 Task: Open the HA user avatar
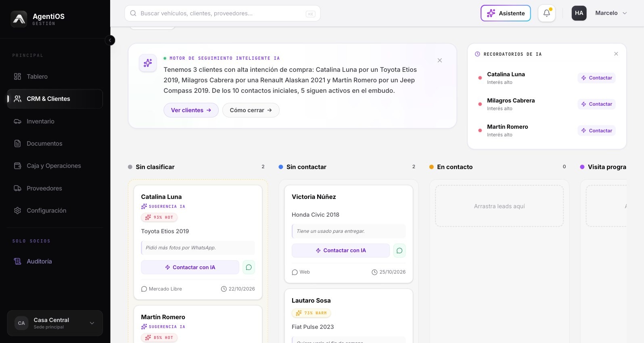[579, 13]
